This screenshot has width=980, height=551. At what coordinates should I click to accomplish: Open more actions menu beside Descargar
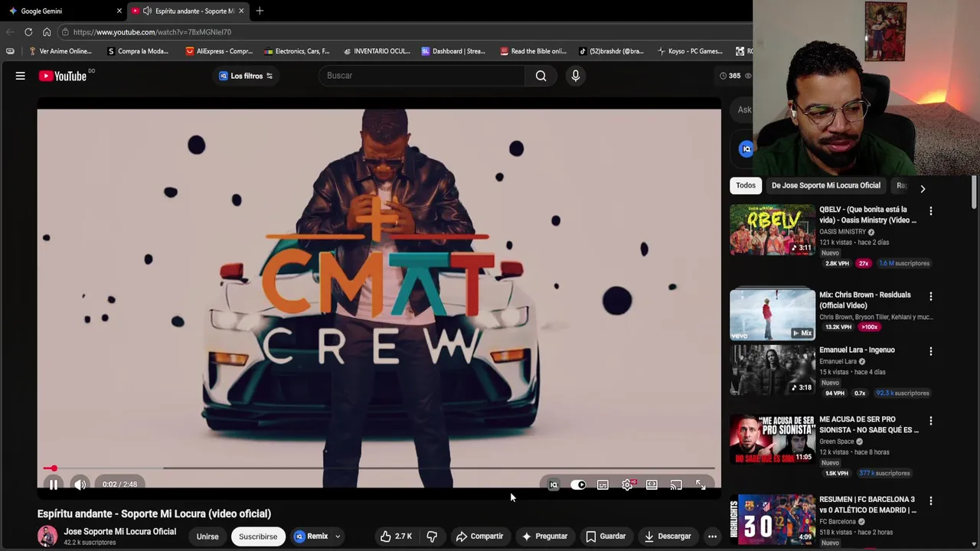click(x=712, y=536)
